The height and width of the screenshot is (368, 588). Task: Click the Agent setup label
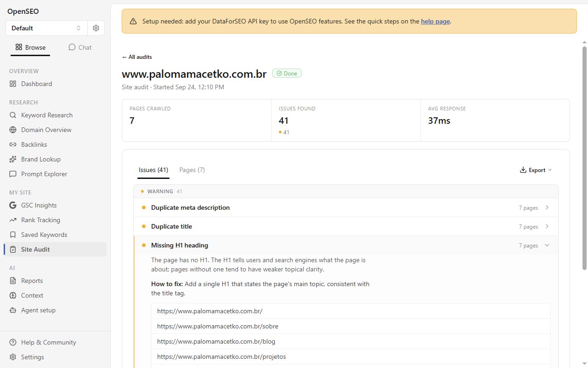coord(38,310)
